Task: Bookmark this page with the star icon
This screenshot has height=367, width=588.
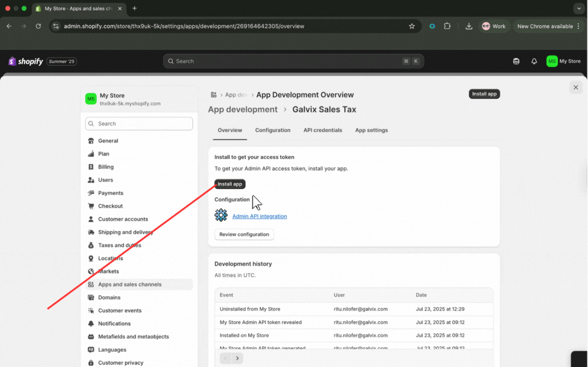Action: coord(412,27)
